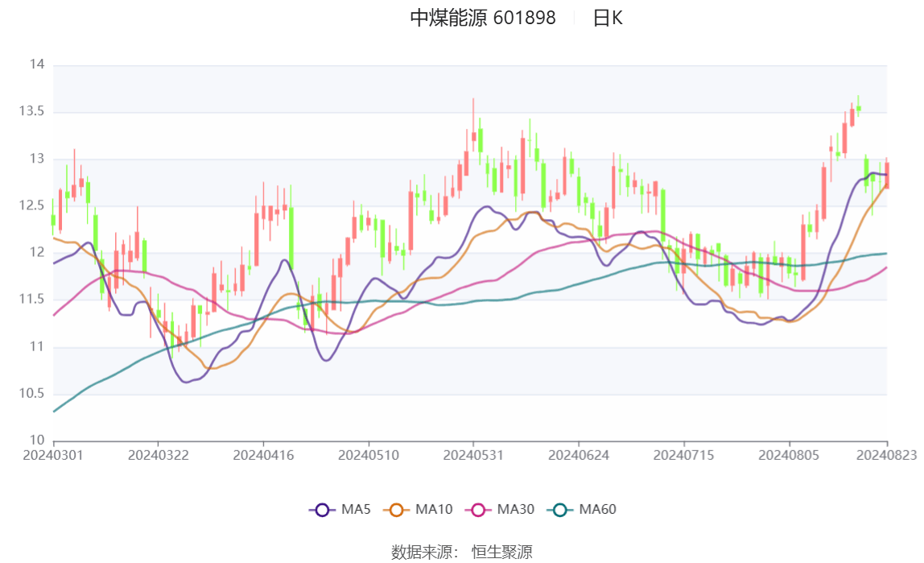
Task: Click the 20240301 date axis label
Action: pos(51,453)
